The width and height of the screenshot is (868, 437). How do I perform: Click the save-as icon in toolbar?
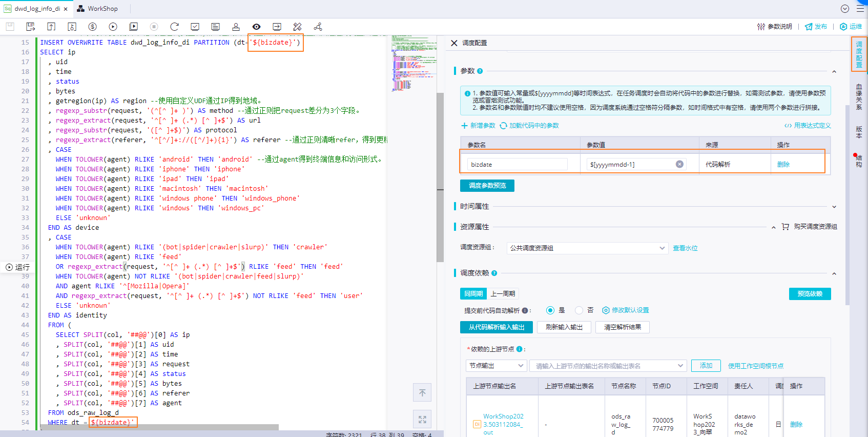click(31, 27)
